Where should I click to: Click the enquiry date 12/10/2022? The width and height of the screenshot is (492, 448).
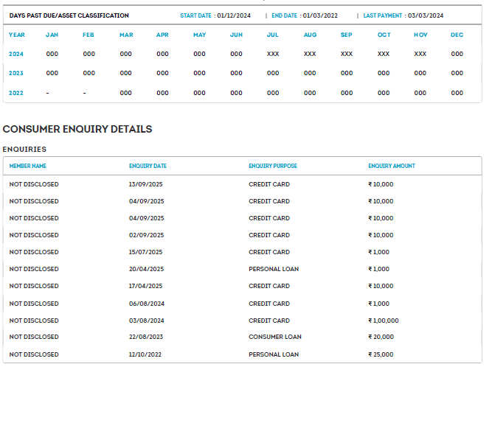146,354
